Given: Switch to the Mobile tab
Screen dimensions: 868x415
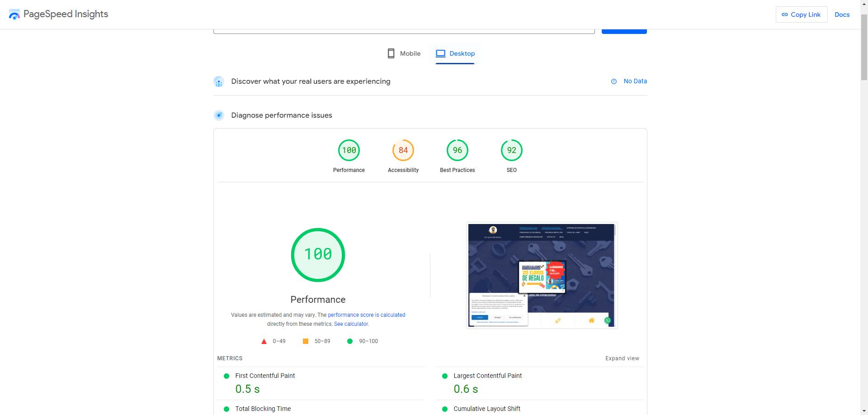Looking at the screenshot, I should tap(404, 53).
